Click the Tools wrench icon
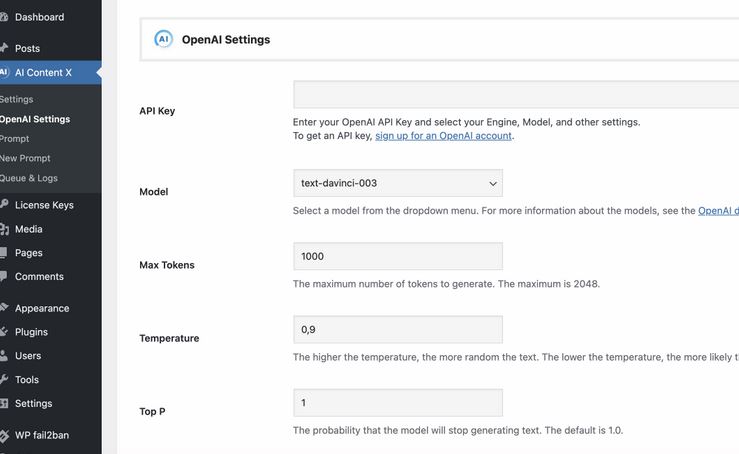 pos(4,380)
